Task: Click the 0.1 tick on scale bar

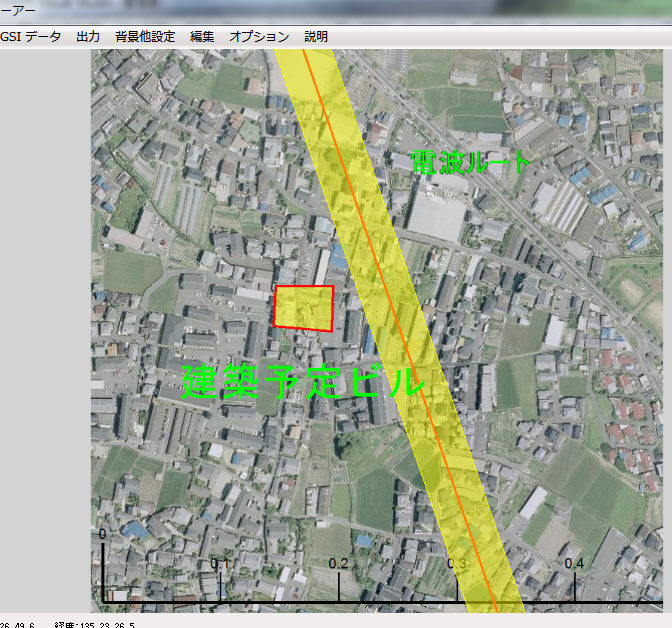Action: pos(220,565)
